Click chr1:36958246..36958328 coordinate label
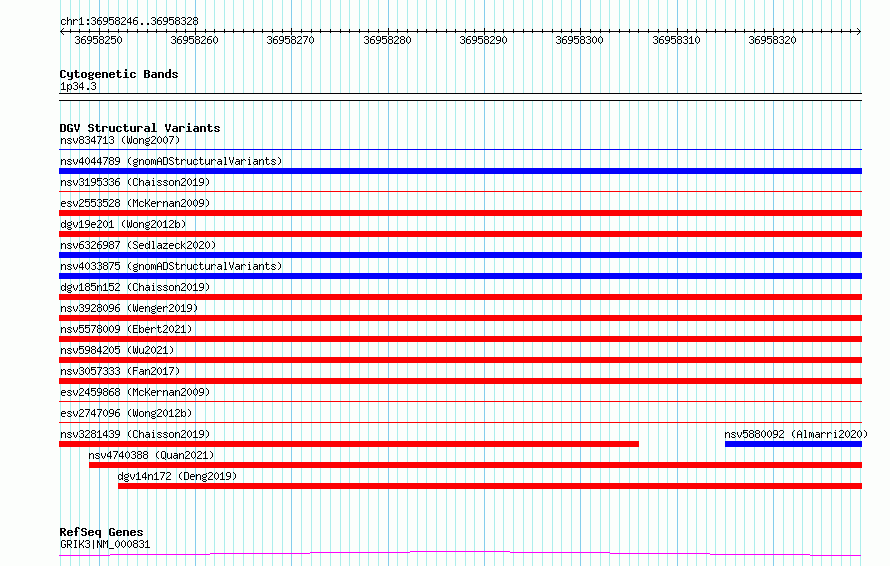Screen dimensions: 890x566 [129, 21]
